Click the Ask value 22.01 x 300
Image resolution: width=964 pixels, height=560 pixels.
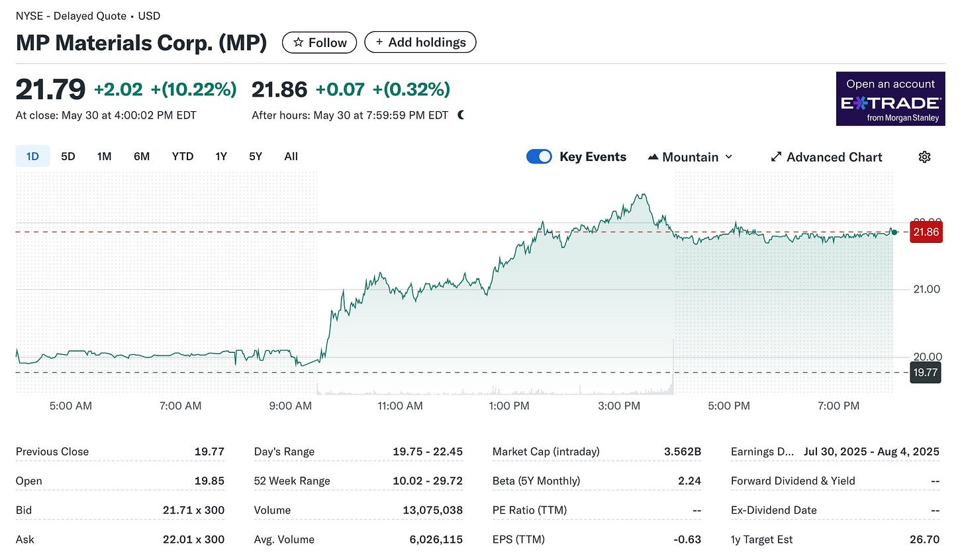click(x=193, y=539)
